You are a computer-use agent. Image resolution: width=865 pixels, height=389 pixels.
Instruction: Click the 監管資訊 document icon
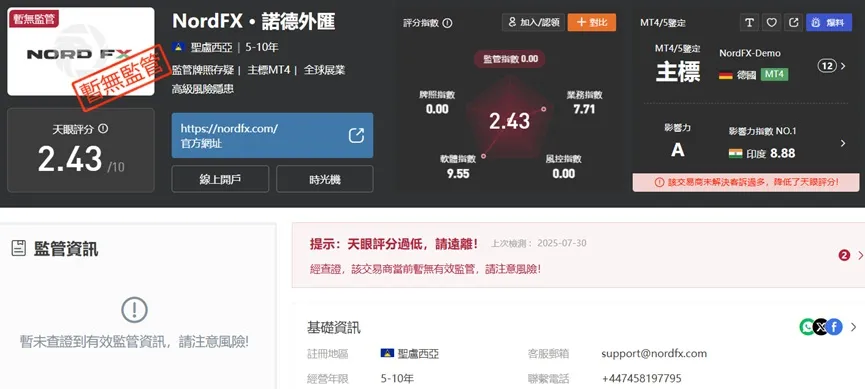[19, 249]
